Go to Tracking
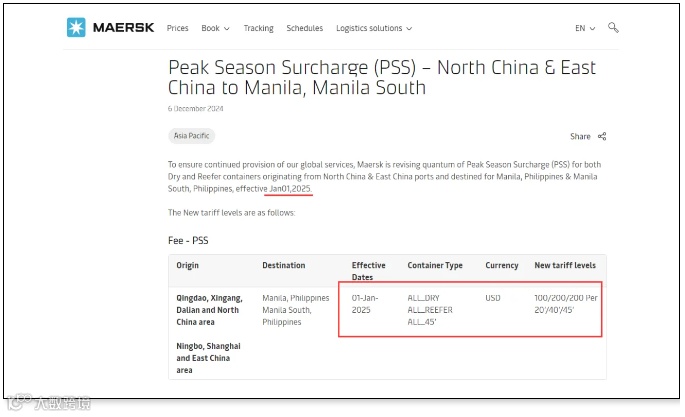Image resolution: width=685 pixels, height=417 pixels. coord(259,28)
